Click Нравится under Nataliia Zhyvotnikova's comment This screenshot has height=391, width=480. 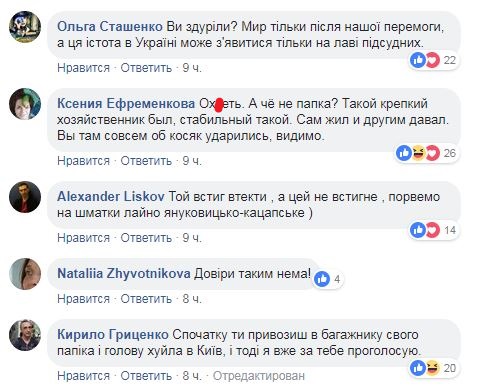click(x=83, y=299)
